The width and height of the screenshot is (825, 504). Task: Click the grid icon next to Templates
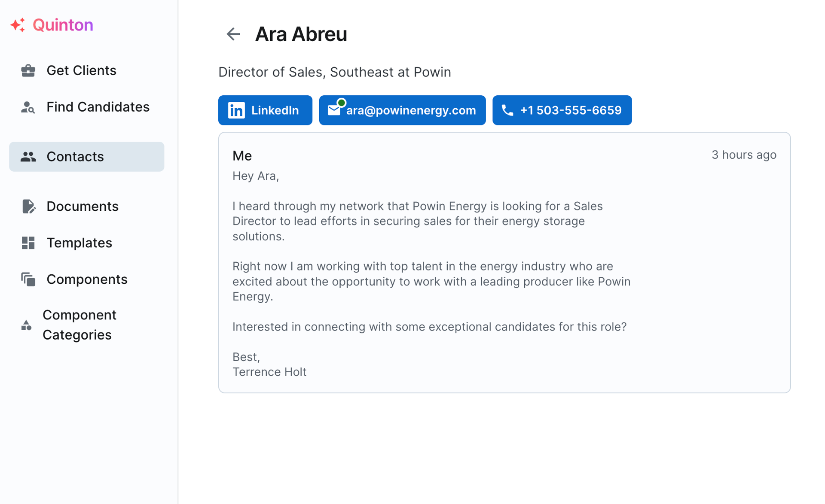(x=28, y=243)
